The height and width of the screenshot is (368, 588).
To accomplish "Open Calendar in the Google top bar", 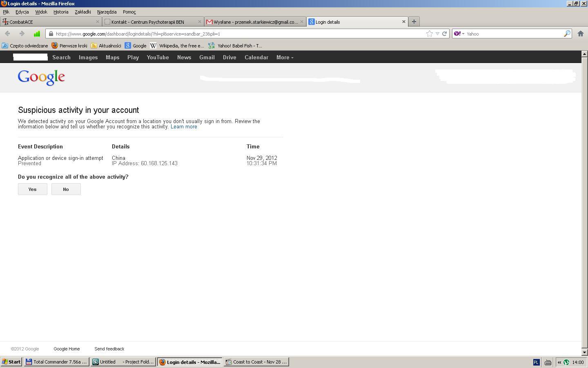I will click(256, 57).
